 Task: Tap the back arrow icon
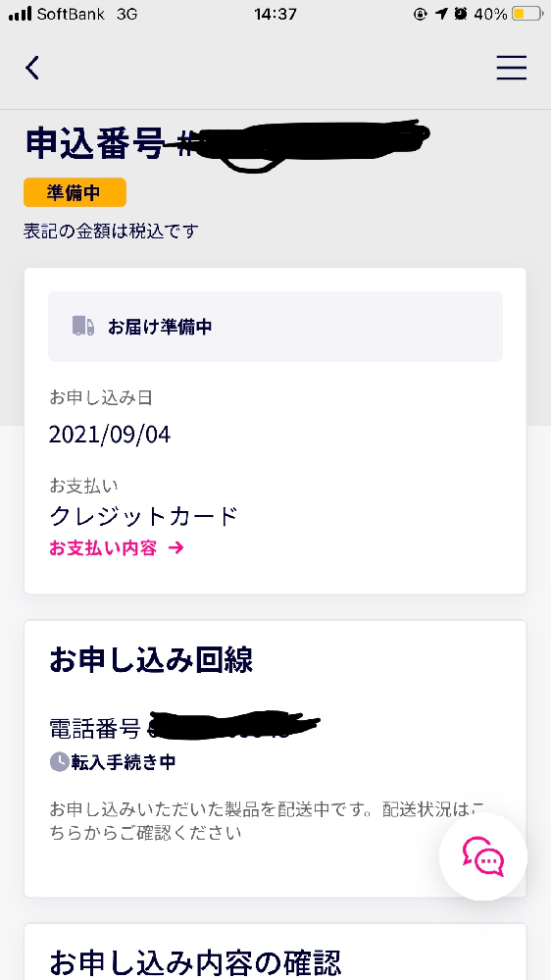click(32, 68)
